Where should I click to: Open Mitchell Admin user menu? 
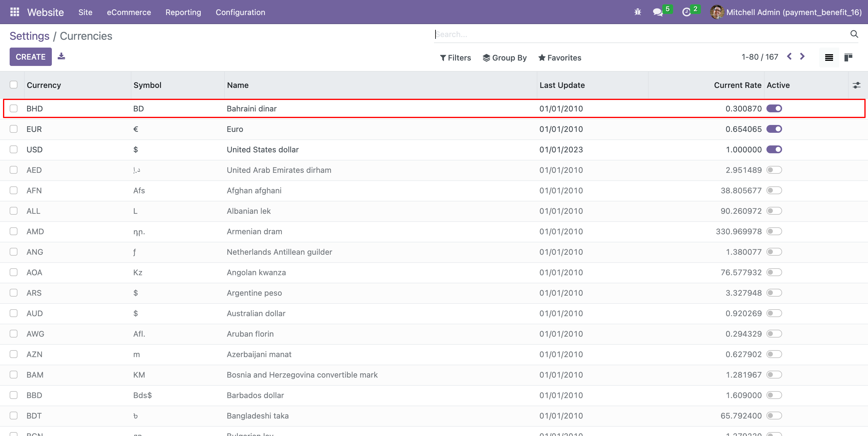pyautogui.click(x=786, y=12)
